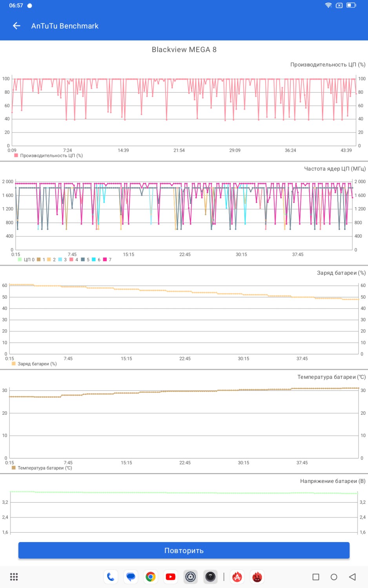The image size is (368, 588).
Task: Open YouTube from the dock
Action: 171,577
